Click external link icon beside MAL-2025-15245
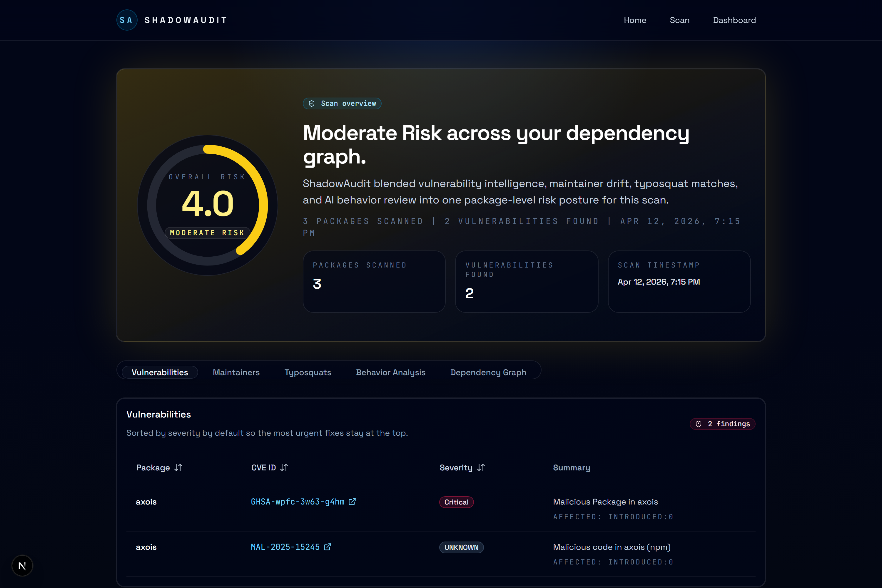882x588 pixels. 328,547
